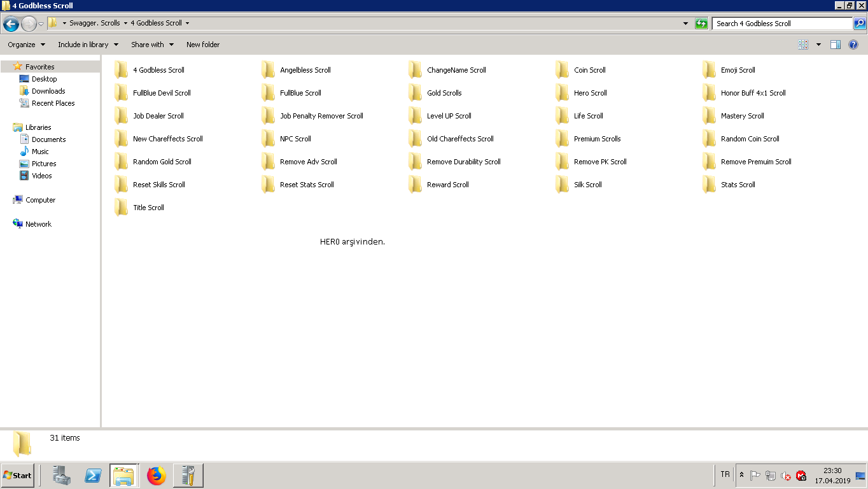Screen dimensions: 868x489
Task: Select the Mastery Scroll folder icon
Action: click(x=709, y=116)
